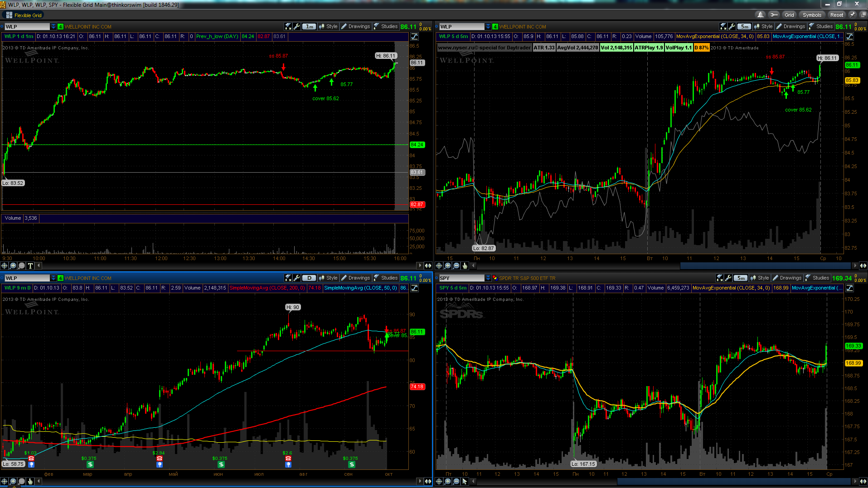This screenshot has width=868, height=488.
Task: Open the bottom-left daily chart settings wrench
Action: [x=297, y=278]
